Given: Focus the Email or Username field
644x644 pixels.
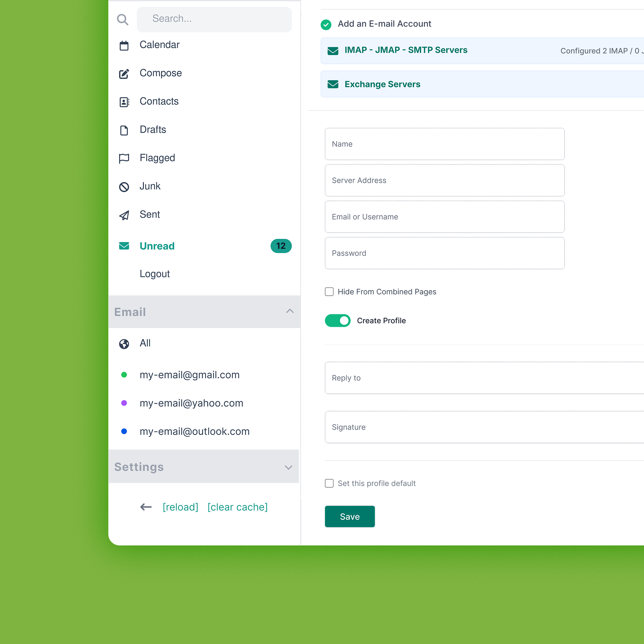Looking at the screenshot, I should tap(444, 217).
